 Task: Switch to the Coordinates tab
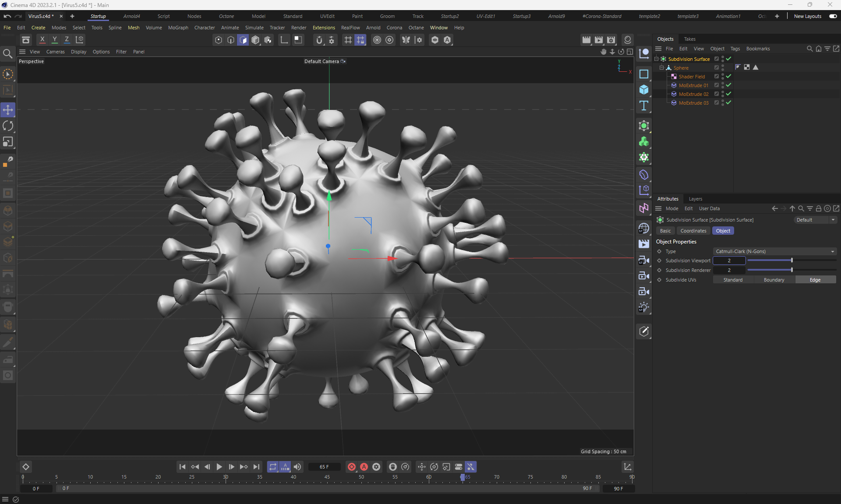point(693,231)
